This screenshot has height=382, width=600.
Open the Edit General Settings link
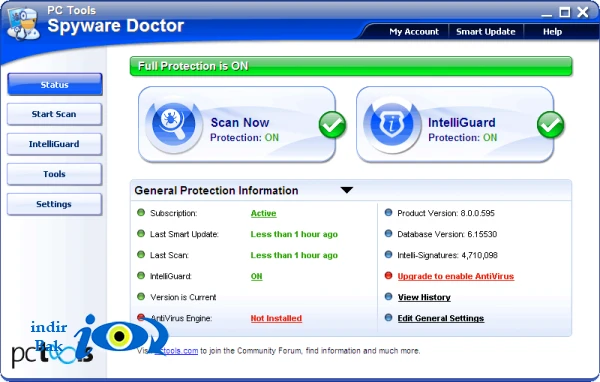(x=441, y=318)
